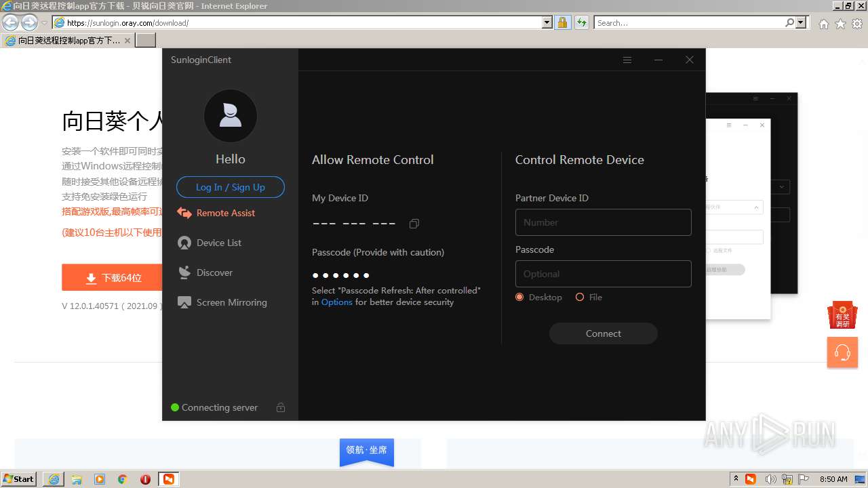
Task: Click the taskbar clock 8:50 AM
Action: pos(833,479)
